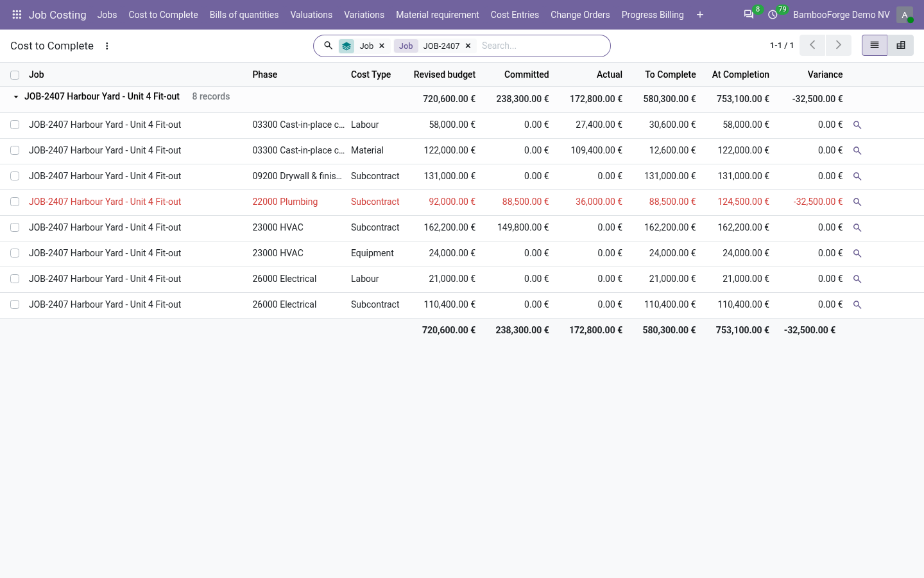Image resolution: width=924 pixels, height=578 pixels.
Task: Toggle the select-all checkbox in header
Action: tap(15, 75)
